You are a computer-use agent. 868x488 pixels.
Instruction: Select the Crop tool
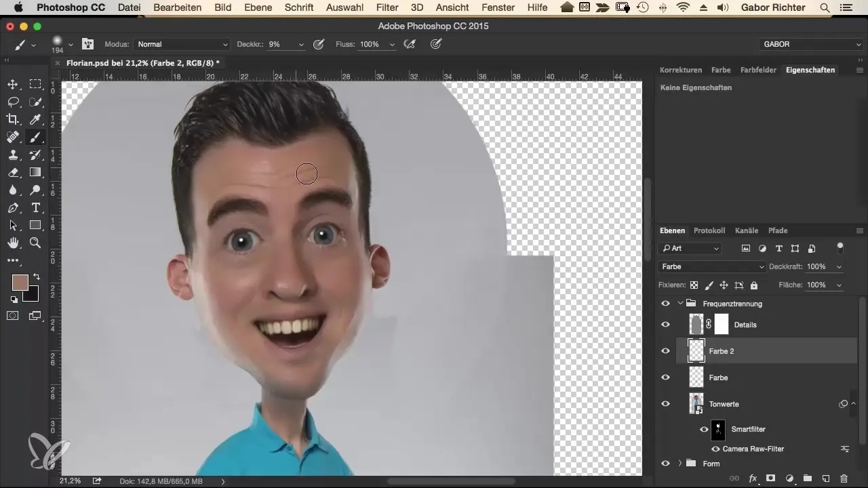coord(12,119)
